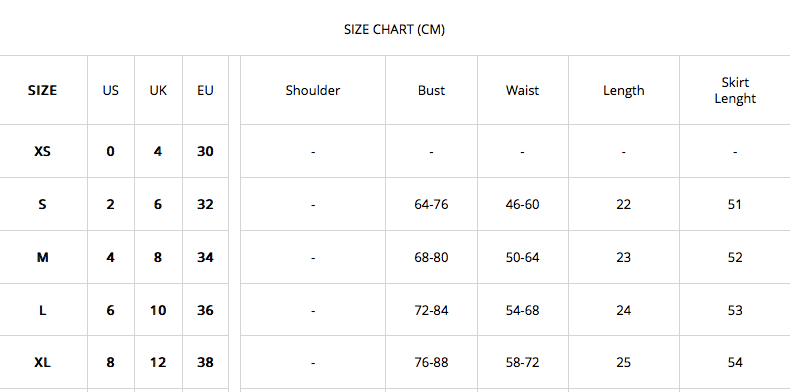Viewport: 790px width, 392px height.
Task: Click EU size 36 cell
Action: click(205, 310)
